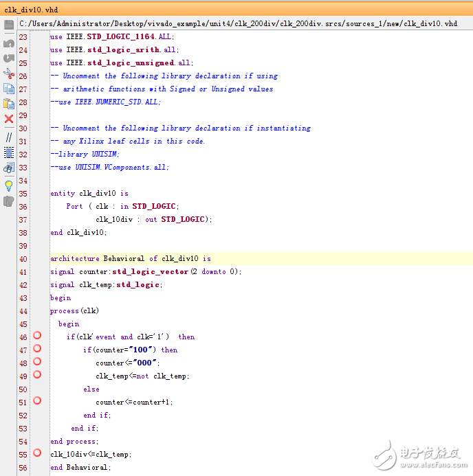The image size is (473, 476).
Task: Click line number 40 in the gutter
Action: tap(23, 259)
